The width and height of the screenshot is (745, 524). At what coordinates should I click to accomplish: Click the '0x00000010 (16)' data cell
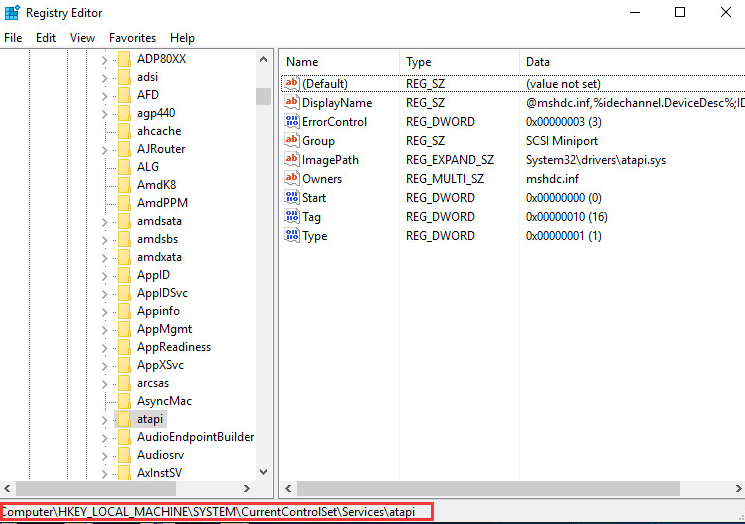[566, 217]
